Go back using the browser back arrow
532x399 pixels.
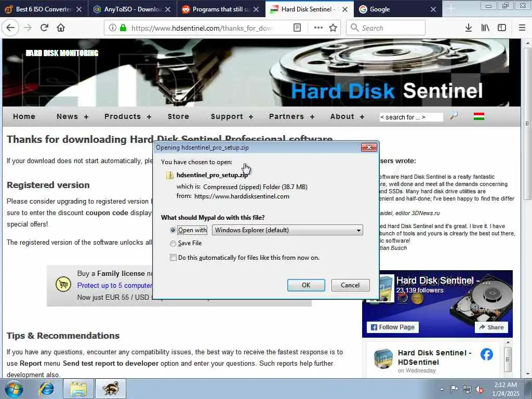coord(10,28)
